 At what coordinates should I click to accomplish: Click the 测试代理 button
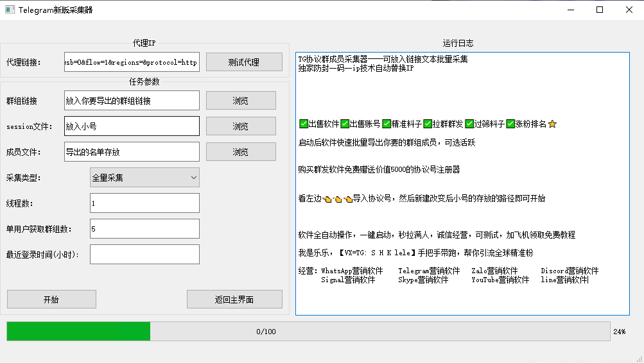click(x=244, y=62)
